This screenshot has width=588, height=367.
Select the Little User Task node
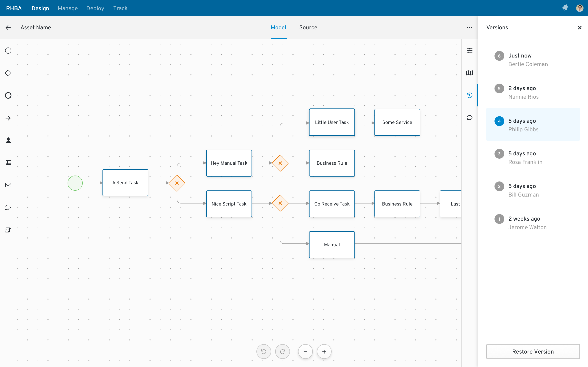332,122
